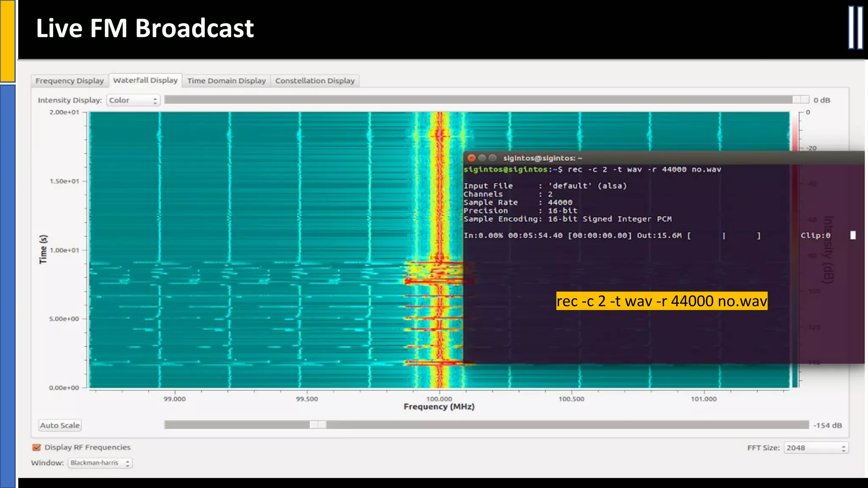Minimize the sigintos terminal window
The width and height of the screenshot is (868, 488).
click(482, 158)
